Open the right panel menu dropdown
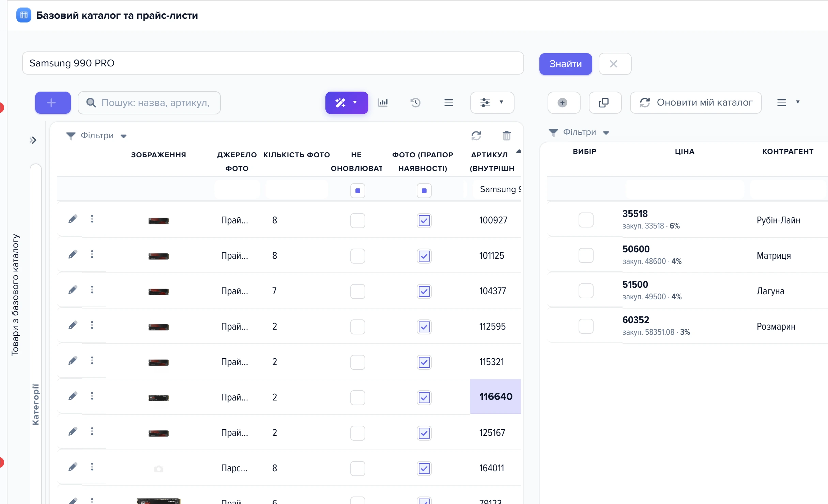Viewport: 828px width, 504px height. click(x=788, y=103)
